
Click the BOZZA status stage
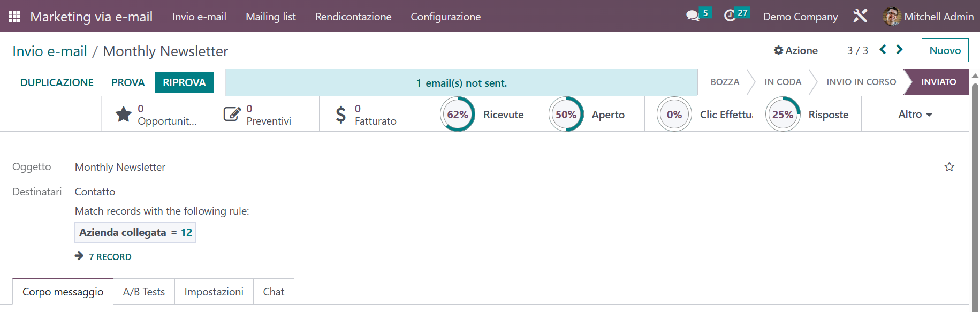pyautogui.click(x=725, y=82)
